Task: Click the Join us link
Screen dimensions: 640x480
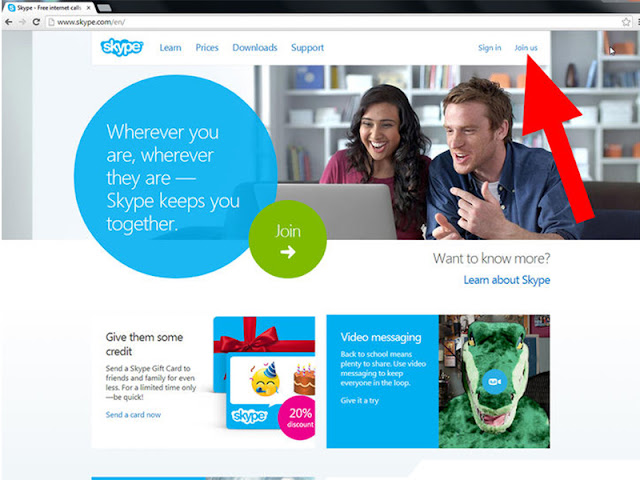Action: [x=526, y=48]
